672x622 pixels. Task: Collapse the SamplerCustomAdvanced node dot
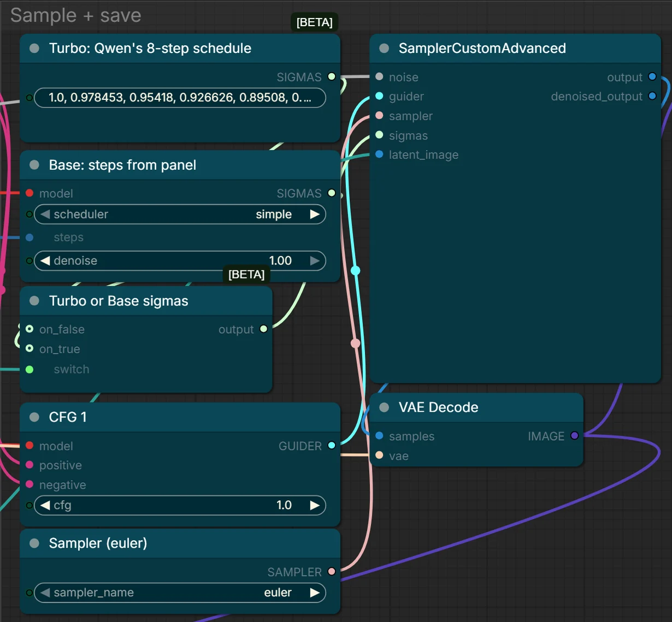tap(384, 48)
